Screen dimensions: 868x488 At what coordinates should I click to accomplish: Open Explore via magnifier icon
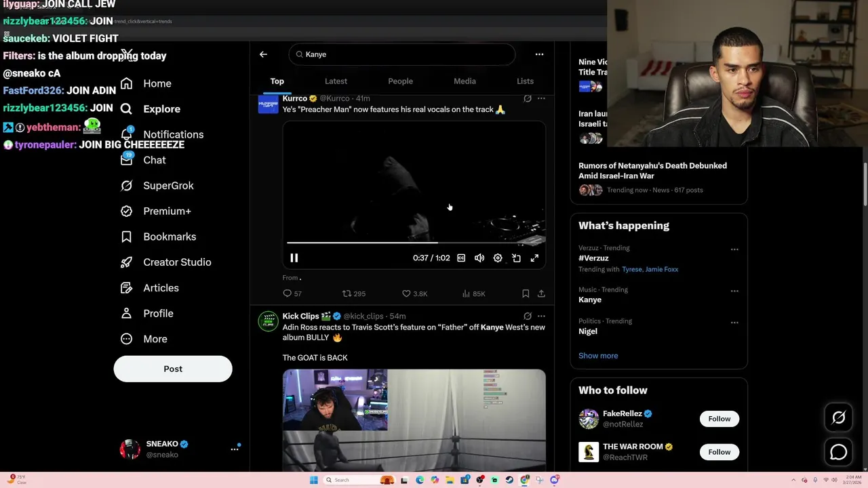pos(126,108)
